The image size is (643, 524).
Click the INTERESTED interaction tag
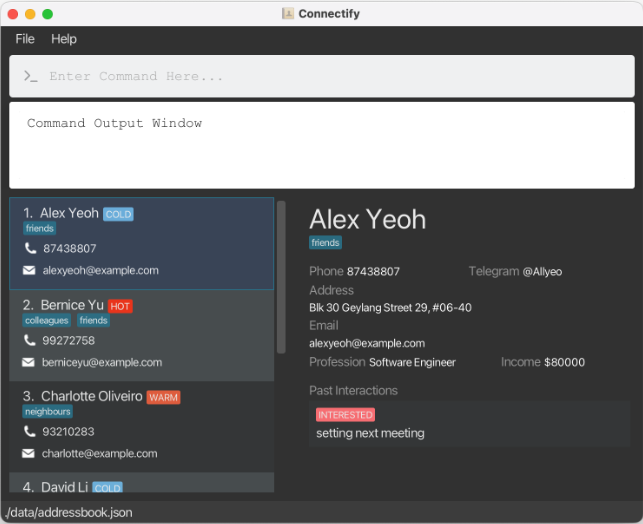pyautogui.click(x=345, y=415)
